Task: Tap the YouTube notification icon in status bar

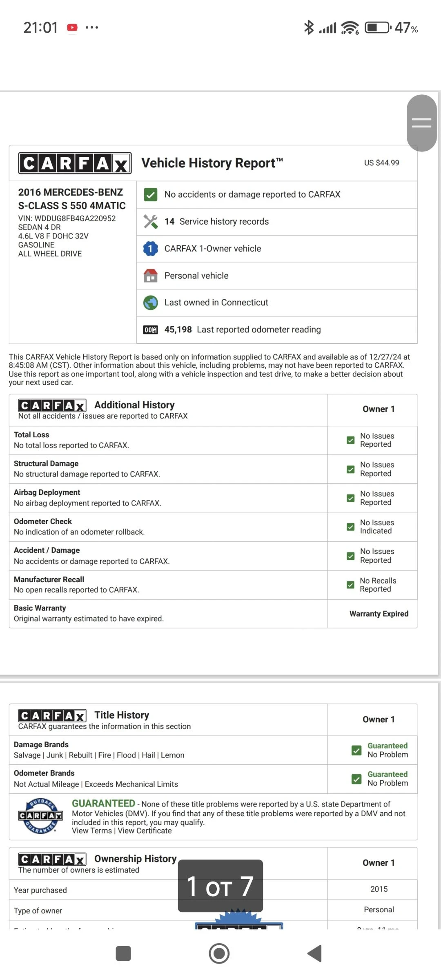Action: [x=72, y=27]
